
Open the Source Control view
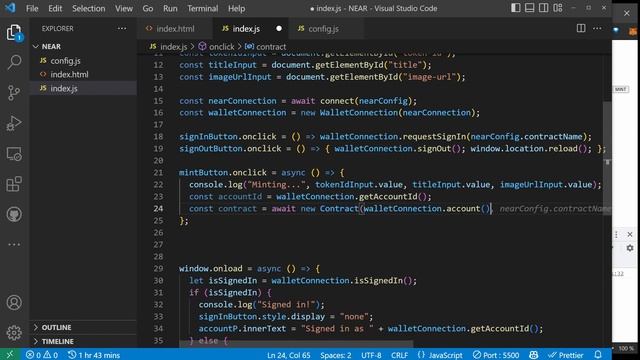click(14, 93)
